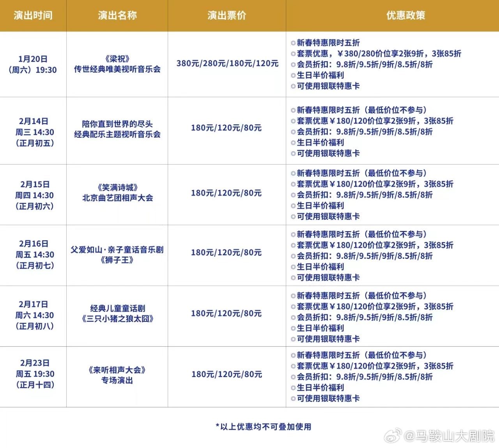The width and height of the screenshot is (499, 448).
Task: Select 《笑满诗城》北京曲艺团相声大会 title
Action: point(117,193)
